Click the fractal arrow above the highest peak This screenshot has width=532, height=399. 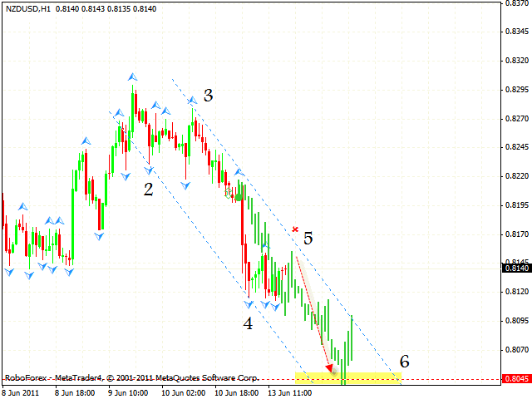pos(133,77)
